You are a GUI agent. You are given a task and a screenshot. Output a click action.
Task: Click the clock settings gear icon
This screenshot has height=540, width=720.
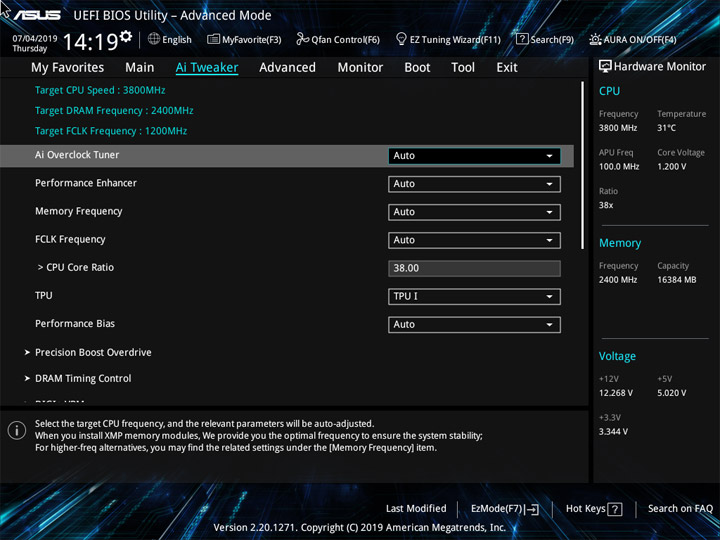click(x=126, y=36)
